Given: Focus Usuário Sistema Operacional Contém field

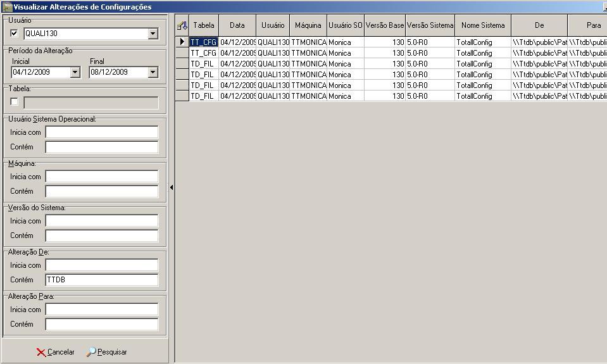Looking at the screenshot, I should pyautogui.click(x=102, y=147).
